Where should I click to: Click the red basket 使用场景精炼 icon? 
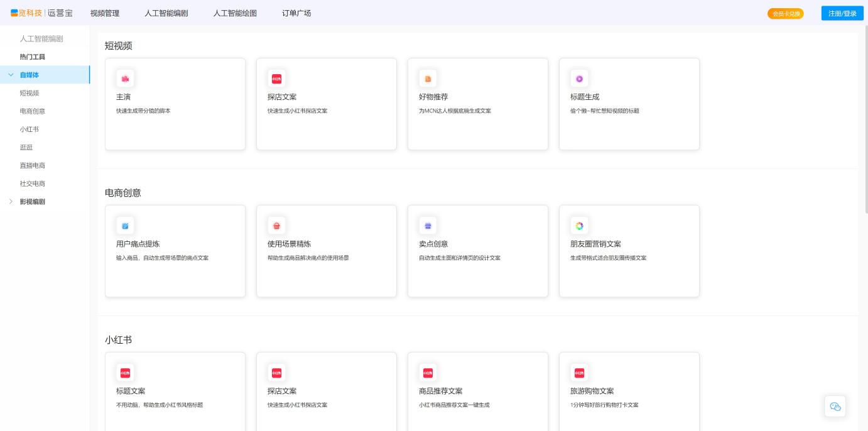click(276, 226)
